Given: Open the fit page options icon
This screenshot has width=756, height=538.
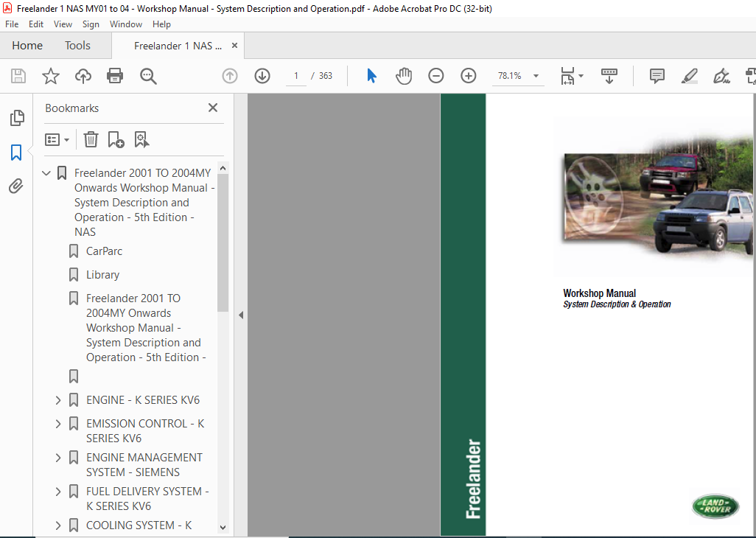Looking at the screenshot, I should (568, 76).
